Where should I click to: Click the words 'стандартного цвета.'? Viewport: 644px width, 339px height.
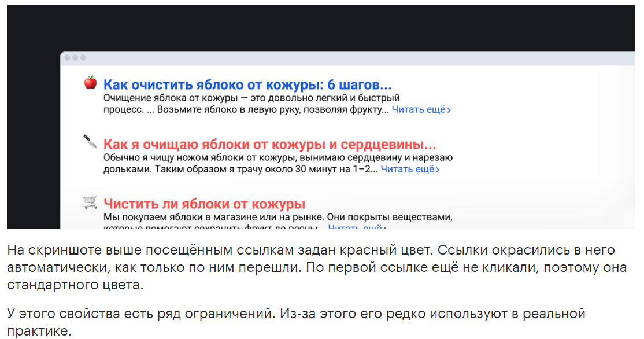(x=75, y=285)
